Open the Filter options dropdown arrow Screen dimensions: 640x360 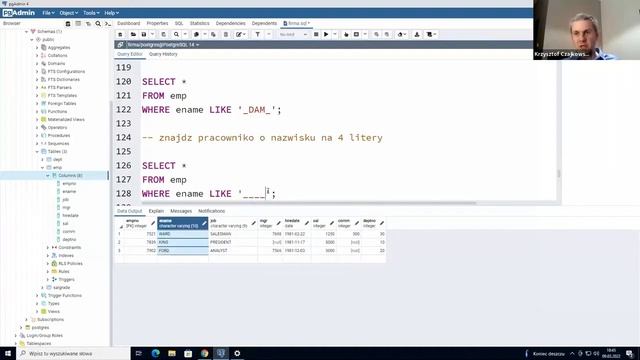click(x=269, y=35)
